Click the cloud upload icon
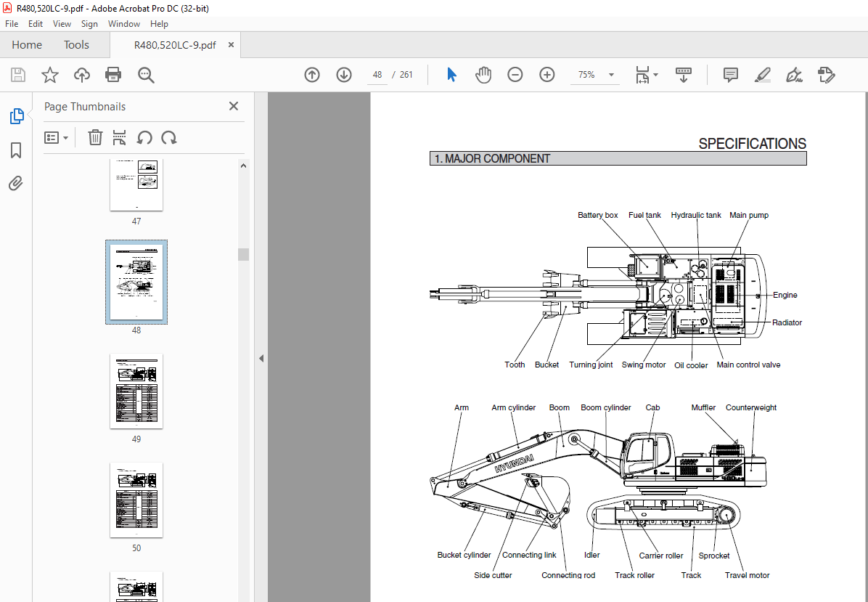The image size is (868, 602). 82,75
